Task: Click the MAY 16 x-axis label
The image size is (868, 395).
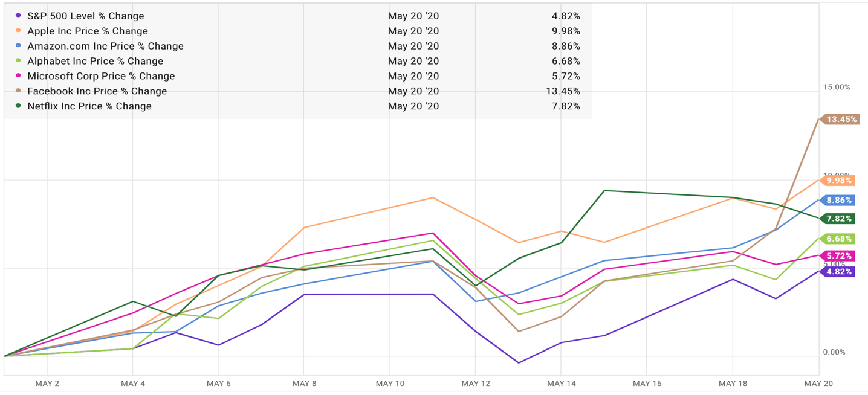Action: 647,384
